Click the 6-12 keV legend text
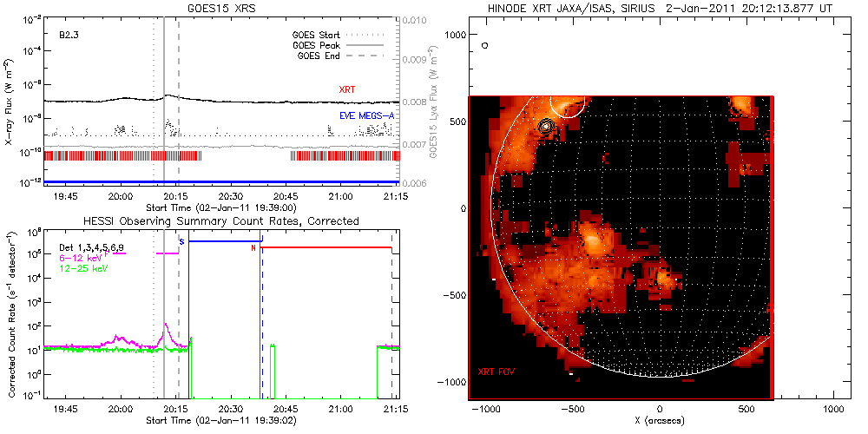Viewport: 868px width, 434px height. [82, 258]
